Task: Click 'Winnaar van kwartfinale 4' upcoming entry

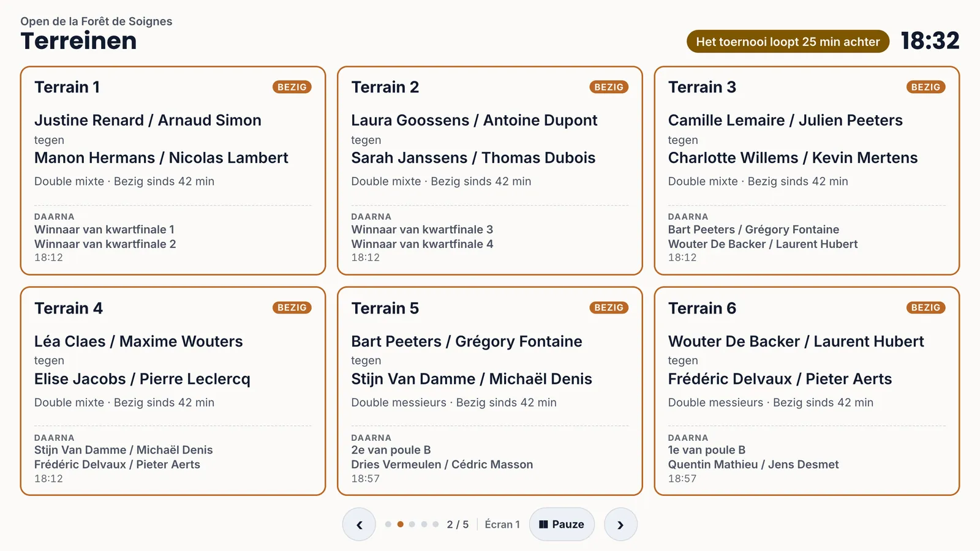Action: pos(422,244)
